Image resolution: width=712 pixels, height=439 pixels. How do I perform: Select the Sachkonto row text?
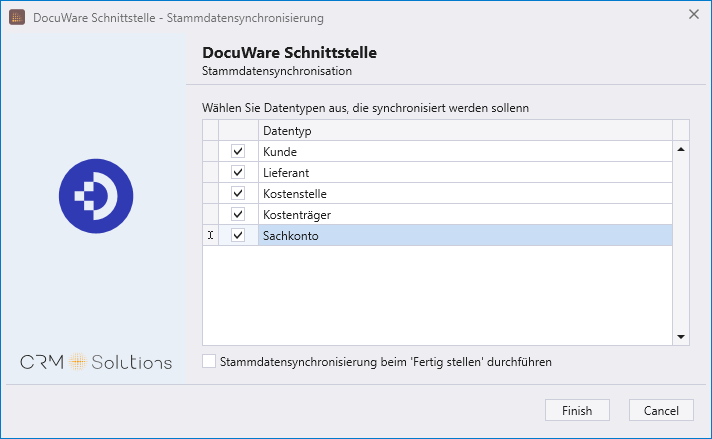[x=291, y=236]
